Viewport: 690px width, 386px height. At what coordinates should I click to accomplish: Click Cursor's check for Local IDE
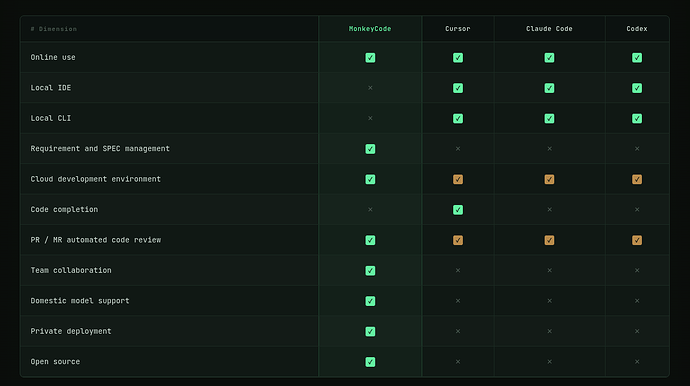click(458, 88)
